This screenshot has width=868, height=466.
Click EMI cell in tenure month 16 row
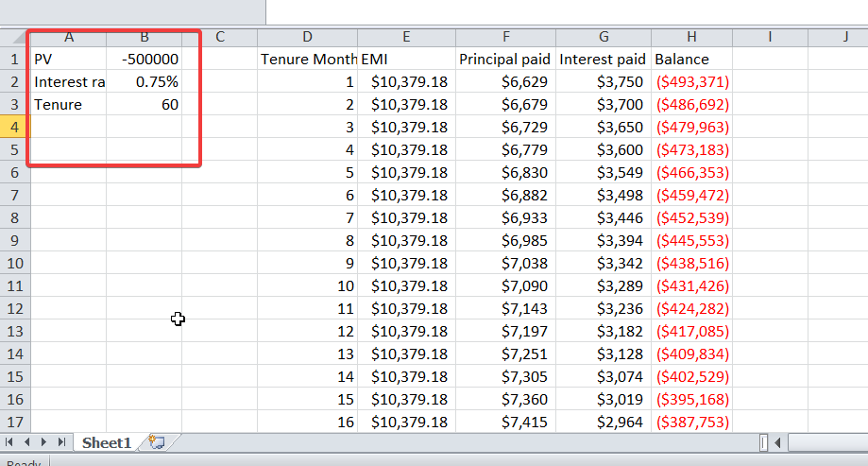(406, 422)
